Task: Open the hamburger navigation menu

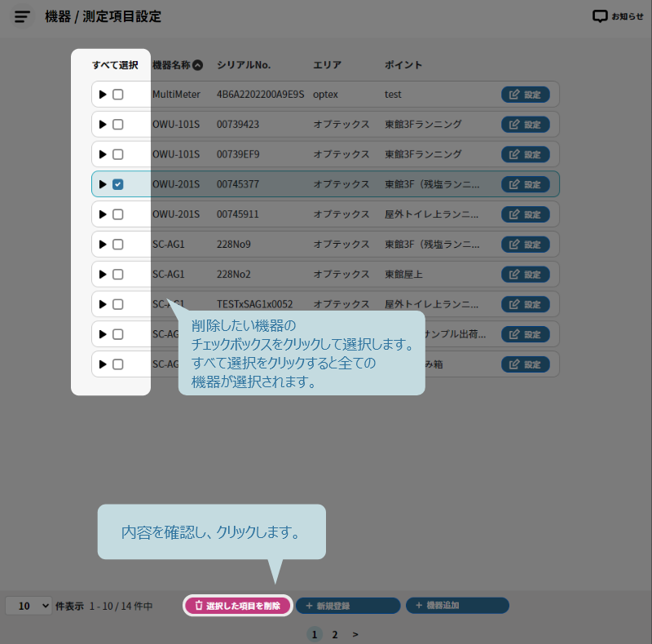Action: tap(22, 16)
